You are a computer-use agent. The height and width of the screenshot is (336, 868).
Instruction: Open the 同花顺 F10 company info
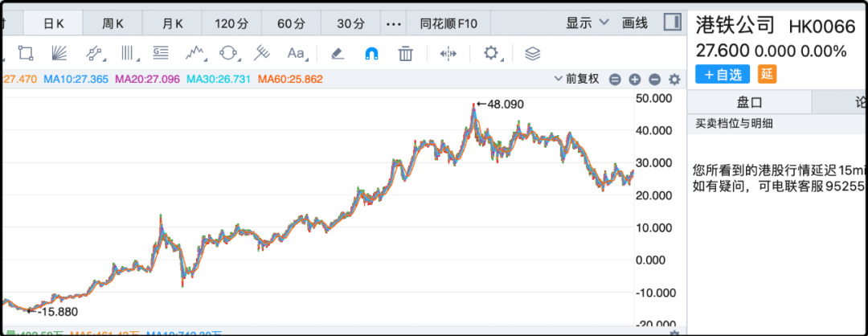tap(448, 23)
